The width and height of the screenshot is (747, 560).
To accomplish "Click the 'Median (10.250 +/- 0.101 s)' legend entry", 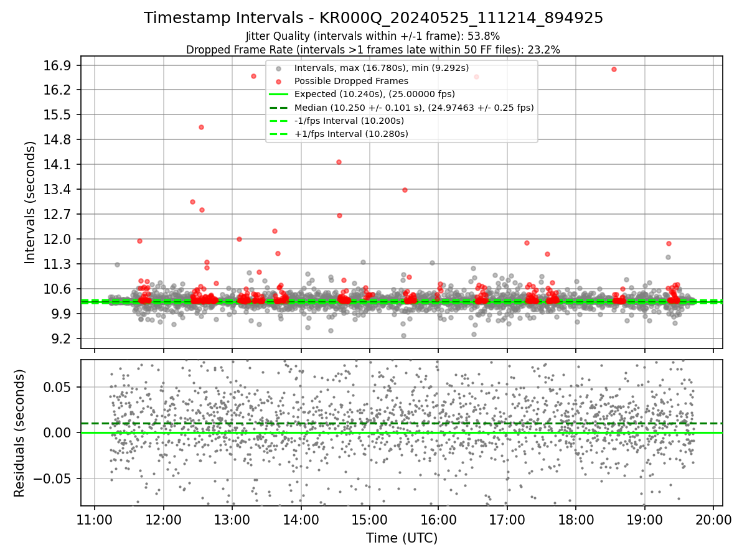I will (x=414, y=108).
